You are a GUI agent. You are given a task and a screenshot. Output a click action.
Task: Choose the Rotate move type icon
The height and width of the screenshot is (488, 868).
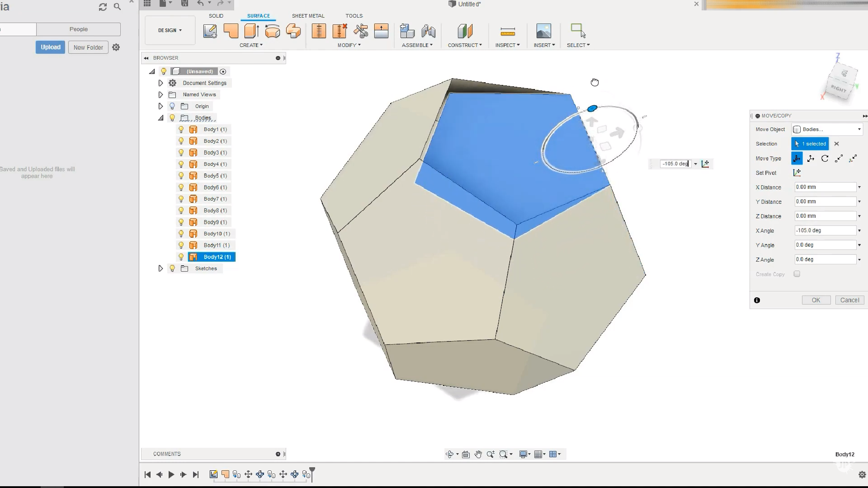[x=825, y=159]
